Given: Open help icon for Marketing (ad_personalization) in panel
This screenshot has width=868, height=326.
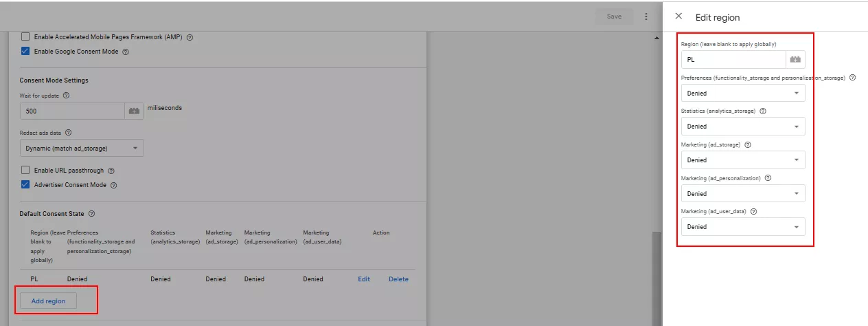Looking at the screenshot, I should tap(768, 177).
